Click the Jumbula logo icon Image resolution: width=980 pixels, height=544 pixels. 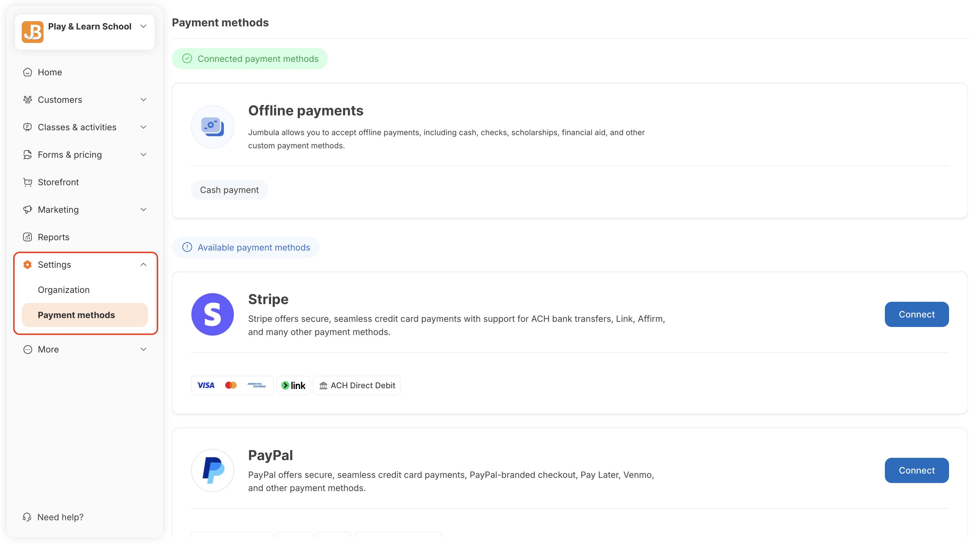32,32
